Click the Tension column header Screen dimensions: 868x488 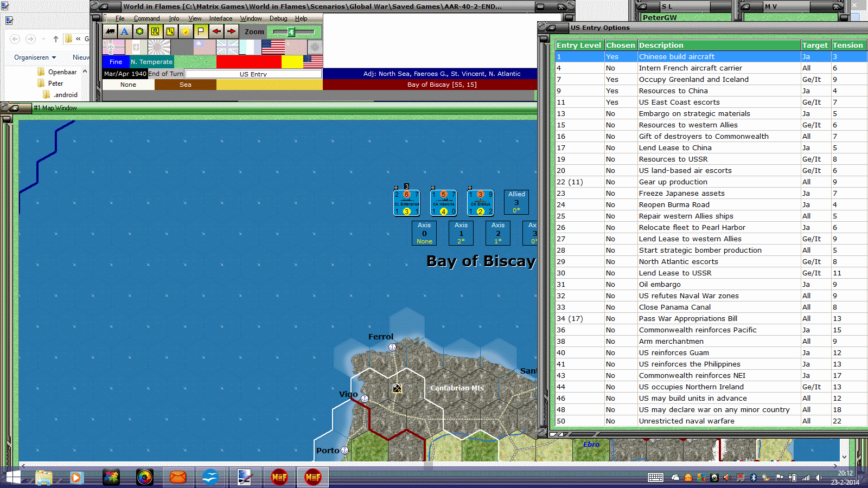click(x=848, y=46)
